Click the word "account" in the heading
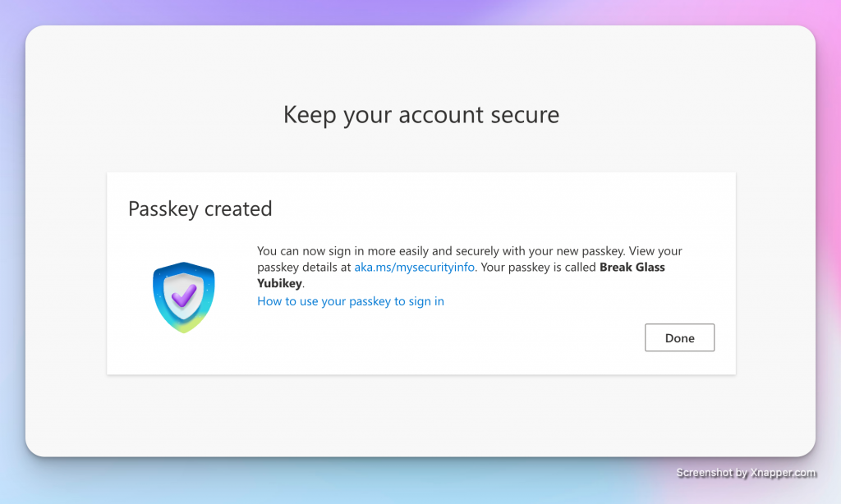This screenshot has height=504, width=841. [438, 114]
